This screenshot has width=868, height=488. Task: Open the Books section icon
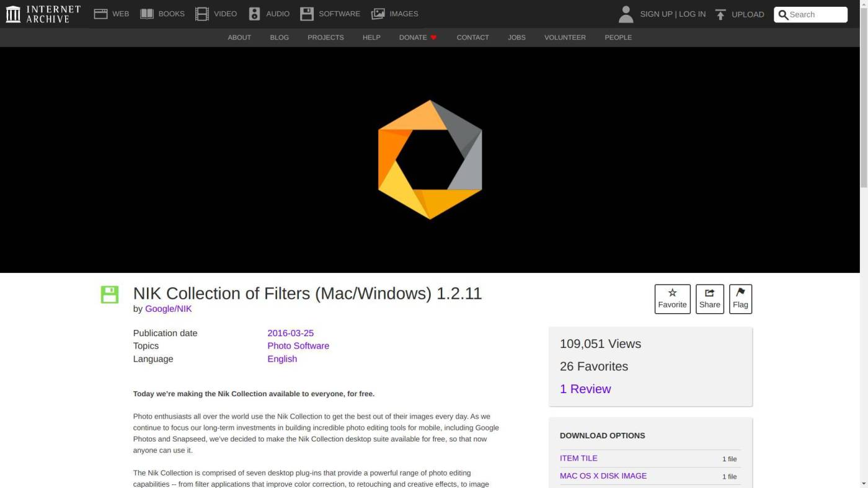147,14
